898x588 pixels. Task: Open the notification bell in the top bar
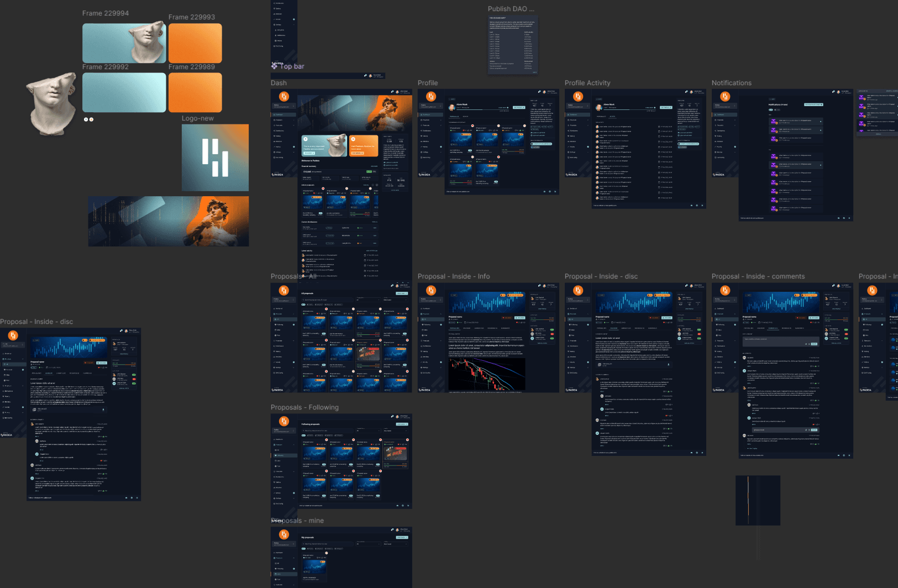(x=392, y=91)
